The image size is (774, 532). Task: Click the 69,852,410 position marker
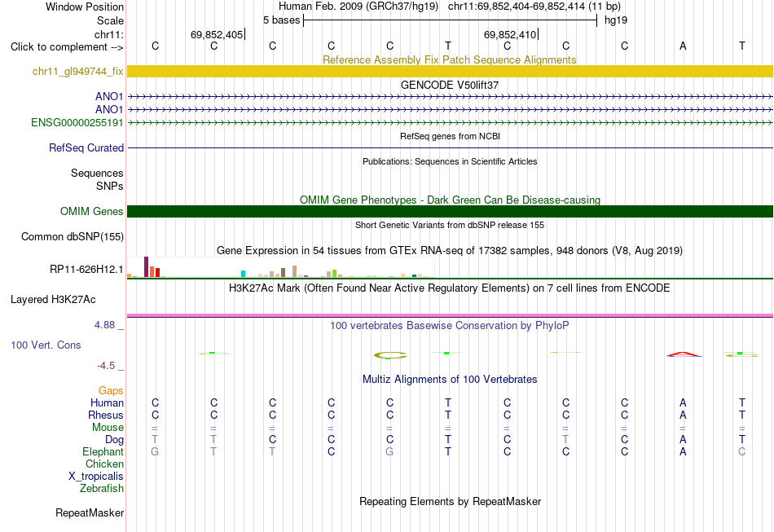point(510,34)
